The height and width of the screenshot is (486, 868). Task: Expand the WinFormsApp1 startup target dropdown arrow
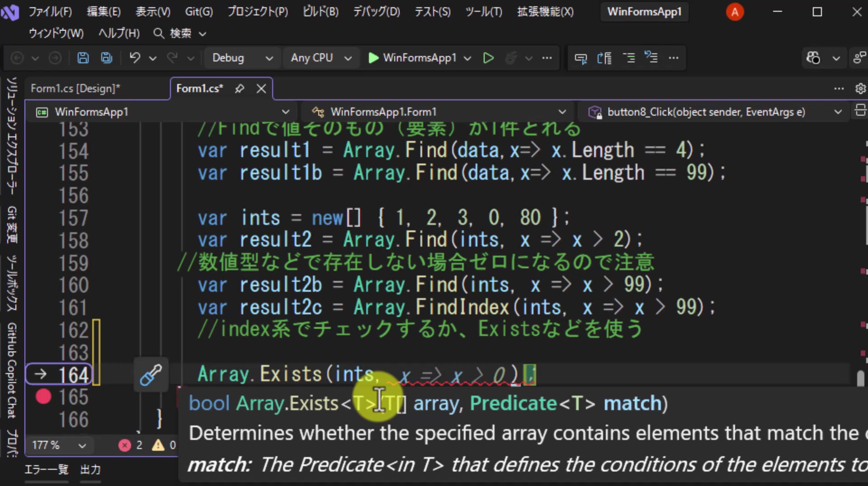[x=467, y=58]
